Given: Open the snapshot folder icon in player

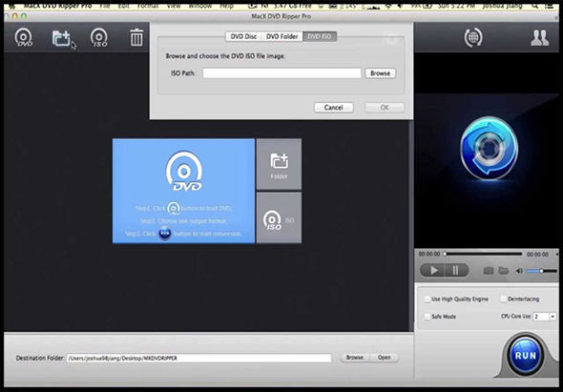Looking at the screenshot, I should coord(504,271).
